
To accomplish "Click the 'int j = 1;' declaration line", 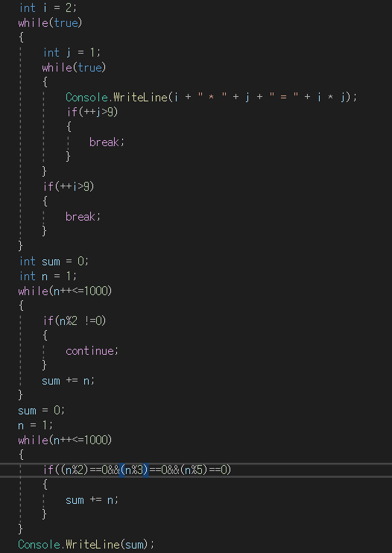I will (x=72, y=53).
